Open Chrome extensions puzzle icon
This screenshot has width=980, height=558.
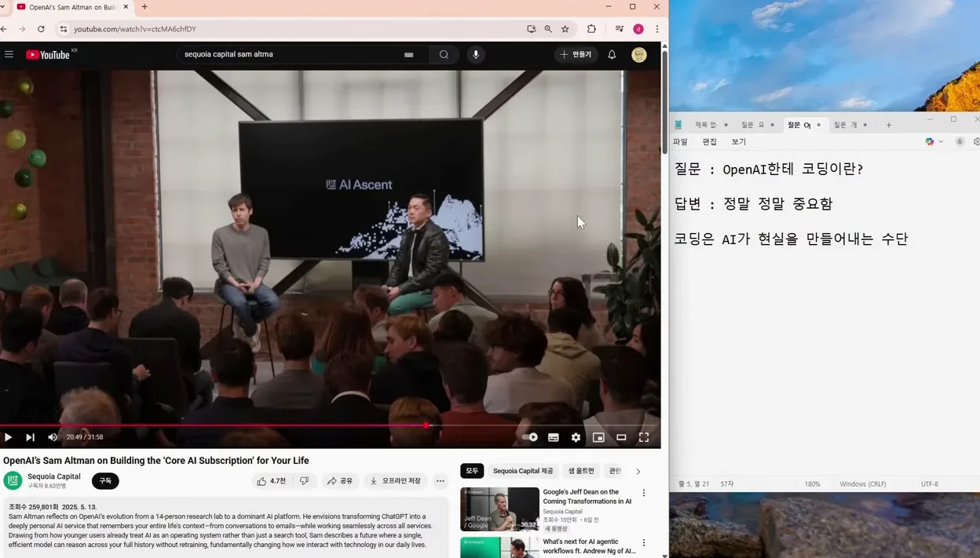[x=591, y=29]
